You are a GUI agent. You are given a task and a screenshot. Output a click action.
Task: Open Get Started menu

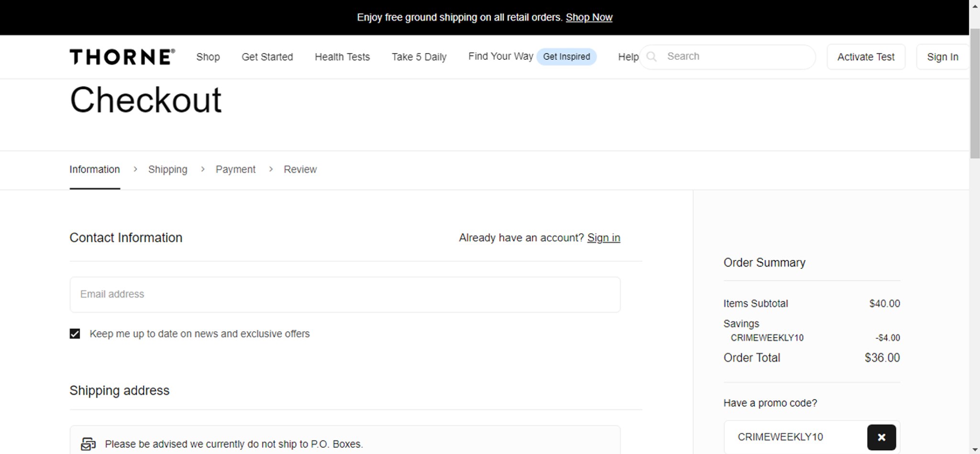(267, 57)
